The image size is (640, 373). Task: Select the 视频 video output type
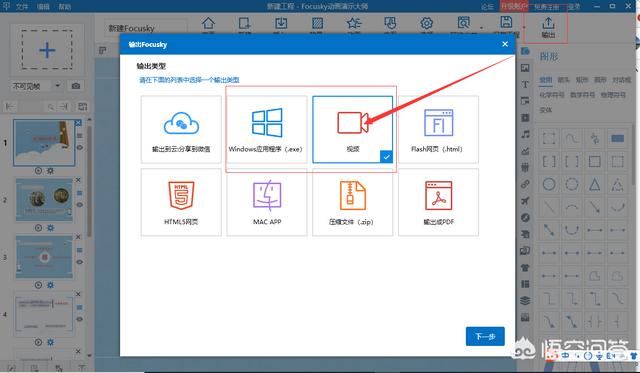coord(353,129)
